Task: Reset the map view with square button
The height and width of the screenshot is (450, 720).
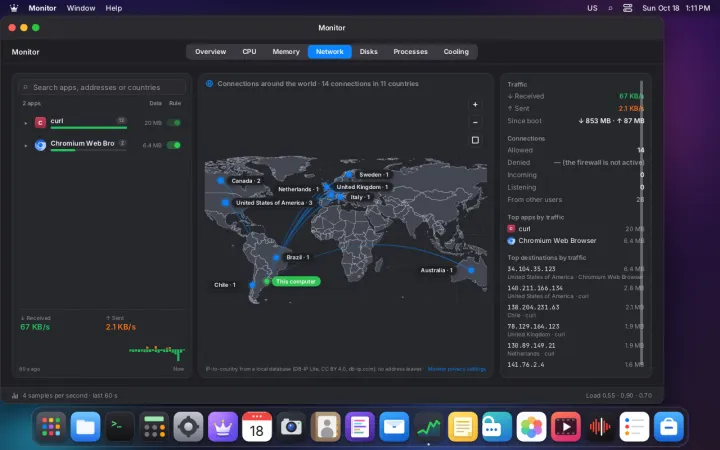Action: pos(475,140)
